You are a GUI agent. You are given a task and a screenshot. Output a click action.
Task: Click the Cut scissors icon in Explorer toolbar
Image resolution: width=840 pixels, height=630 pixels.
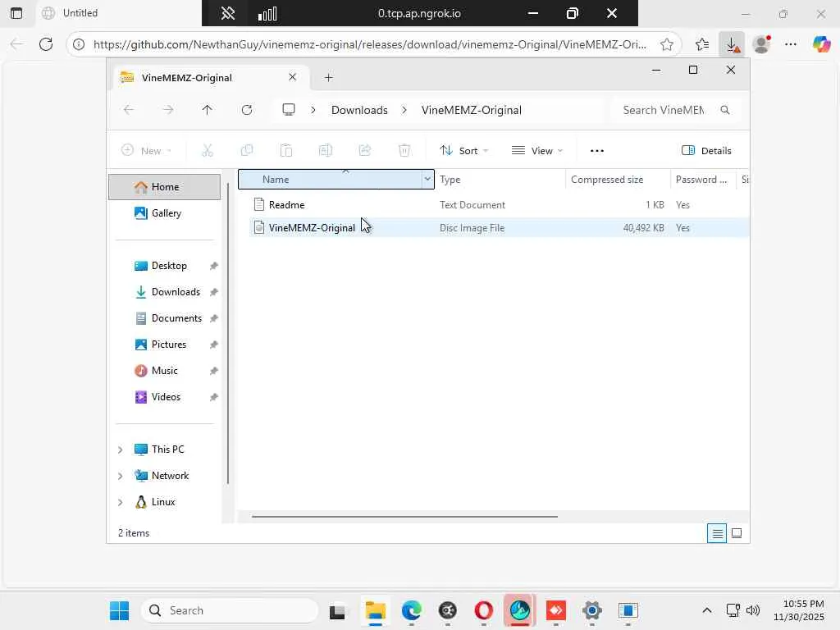pyautogui.click(x=208, y=151)
